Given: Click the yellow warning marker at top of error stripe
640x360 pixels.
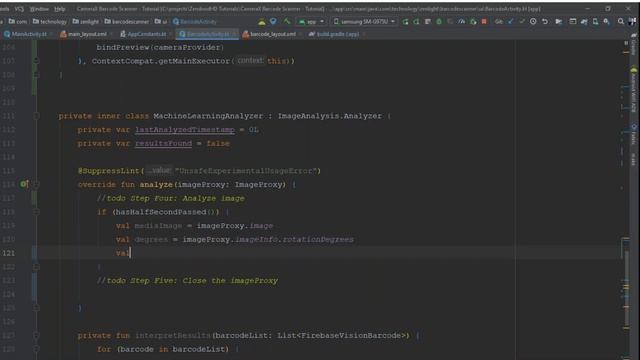Looking at the screenshot, I should [626, 52].
